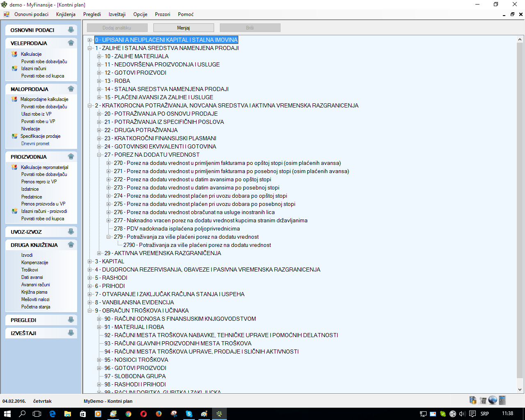This screenshot has width=525, height=420.
Task: Expand the IZVEŠTAJI sidebar panel arrow
Action: [x=71, y=333]
